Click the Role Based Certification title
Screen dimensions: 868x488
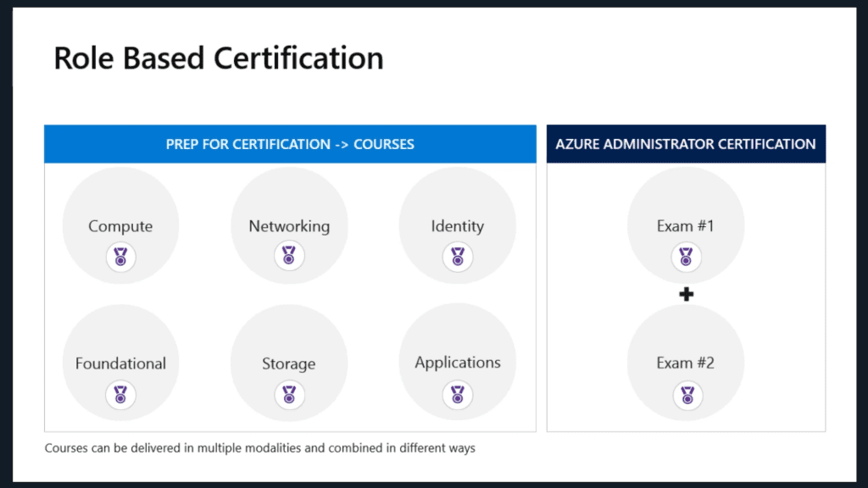click(x=219, y=58)
